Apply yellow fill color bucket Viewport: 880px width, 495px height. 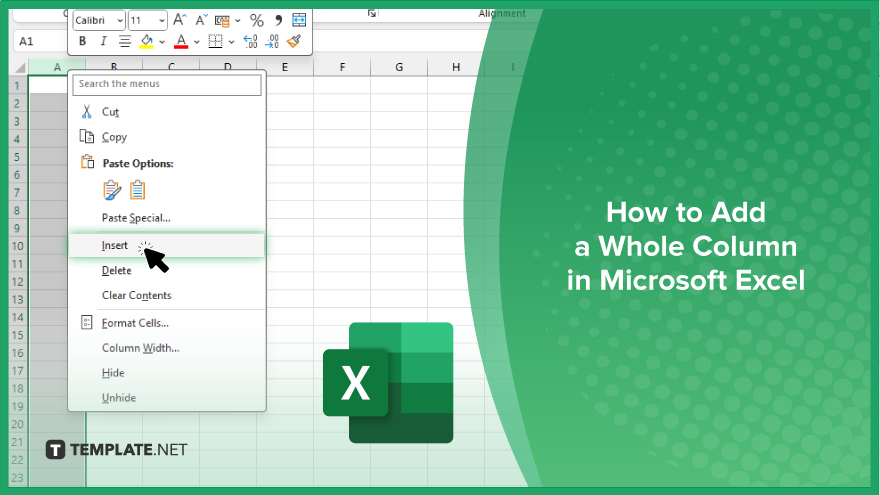[146, 42]
